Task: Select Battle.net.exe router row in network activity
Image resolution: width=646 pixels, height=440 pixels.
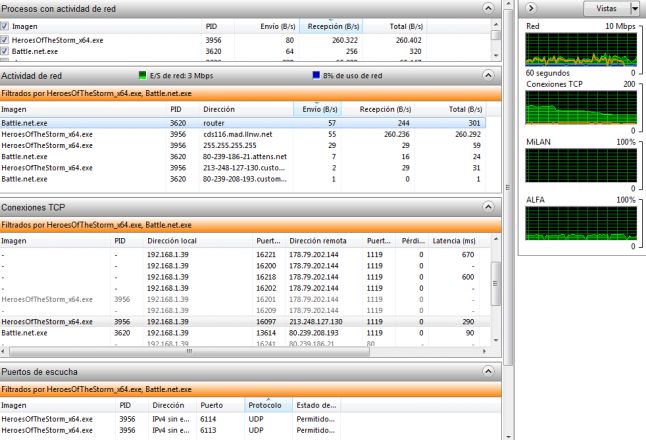Action: click(243, 123)
